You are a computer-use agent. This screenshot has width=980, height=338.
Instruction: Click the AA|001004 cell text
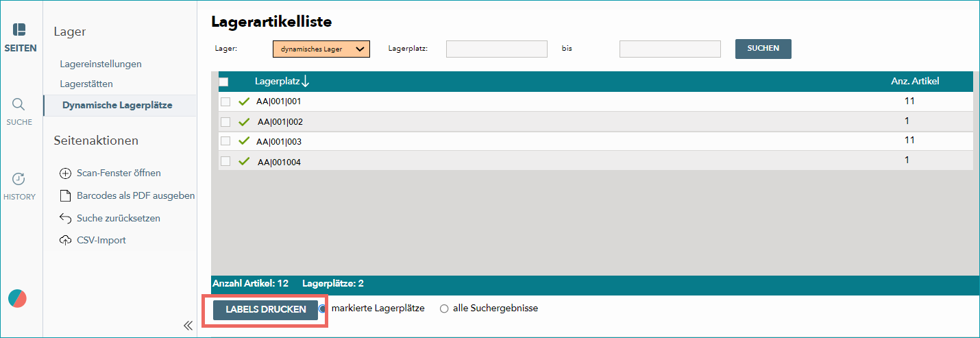(279, 162)
